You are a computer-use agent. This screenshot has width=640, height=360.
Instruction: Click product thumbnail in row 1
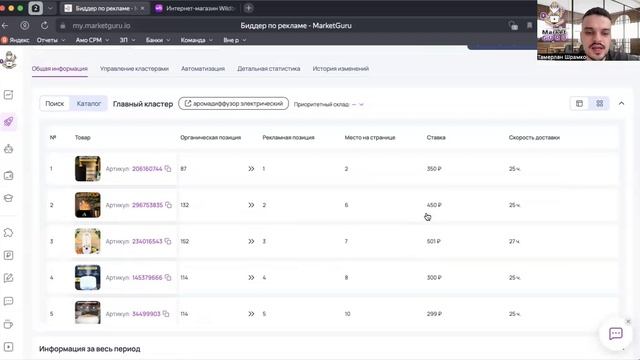coord(88,169)
